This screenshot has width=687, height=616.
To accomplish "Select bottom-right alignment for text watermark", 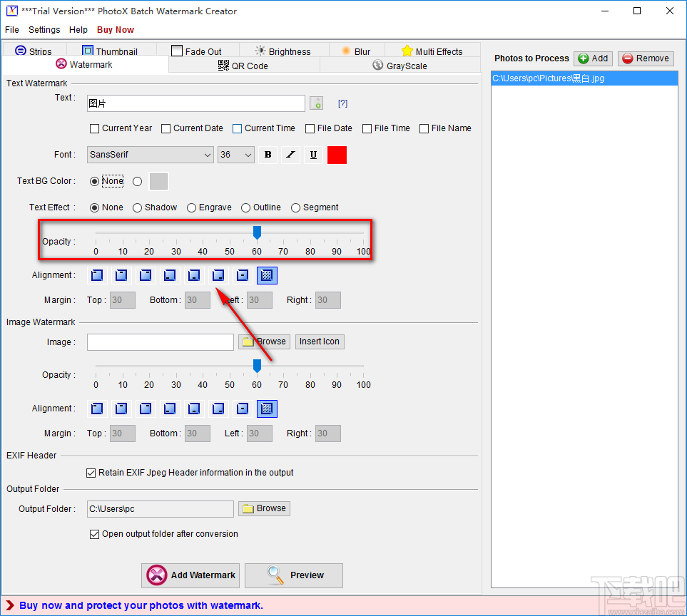I will click(x=218, y=275).
